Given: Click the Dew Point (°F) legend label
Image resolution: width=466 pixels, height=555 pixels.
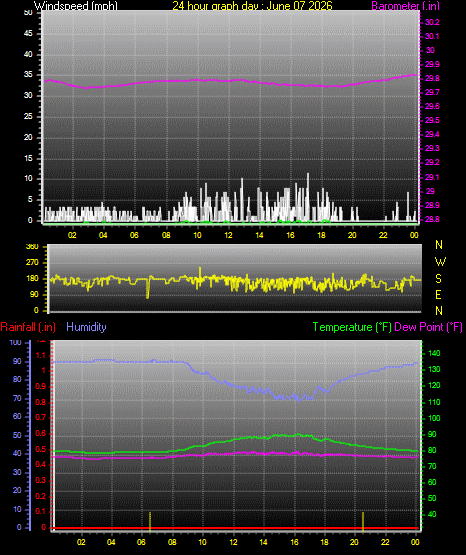Looking at the screenshot, I should (x=428, y=327).
